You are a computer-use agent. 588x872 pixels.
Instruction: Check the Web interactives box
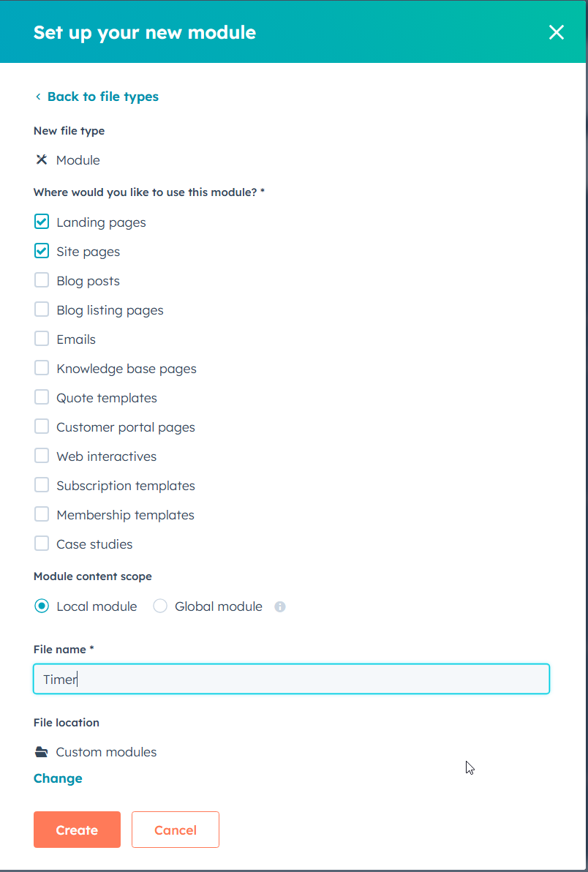coord(42,456)
